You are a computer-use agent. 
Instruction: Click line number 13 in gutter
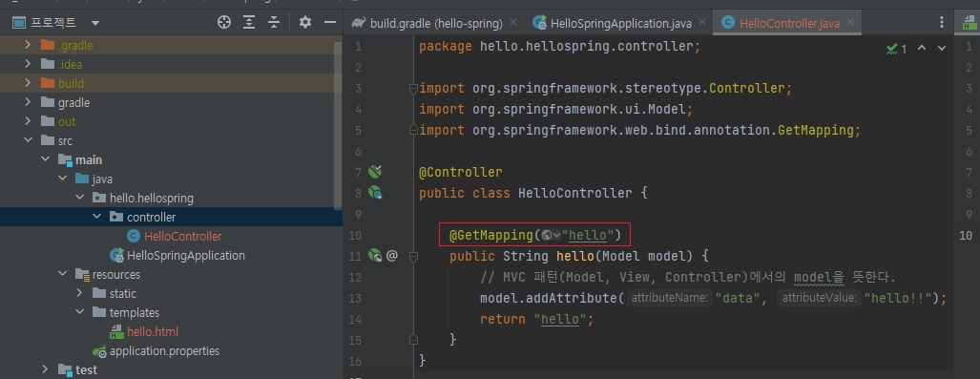tap(355, 298)
